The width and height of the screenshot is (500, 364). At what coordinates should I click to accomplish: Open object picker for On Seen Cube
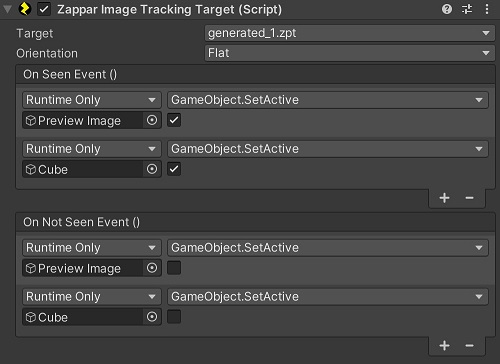[152, 169]
